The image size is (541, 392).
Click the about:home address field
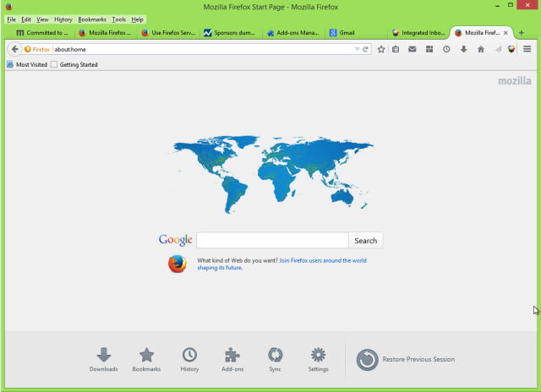tap(204, 49)
